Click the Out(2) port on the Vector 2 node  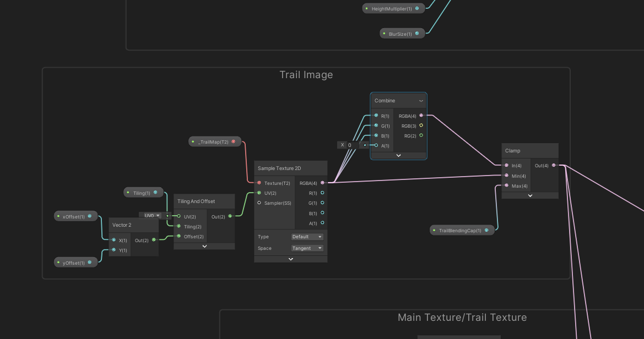154,240
